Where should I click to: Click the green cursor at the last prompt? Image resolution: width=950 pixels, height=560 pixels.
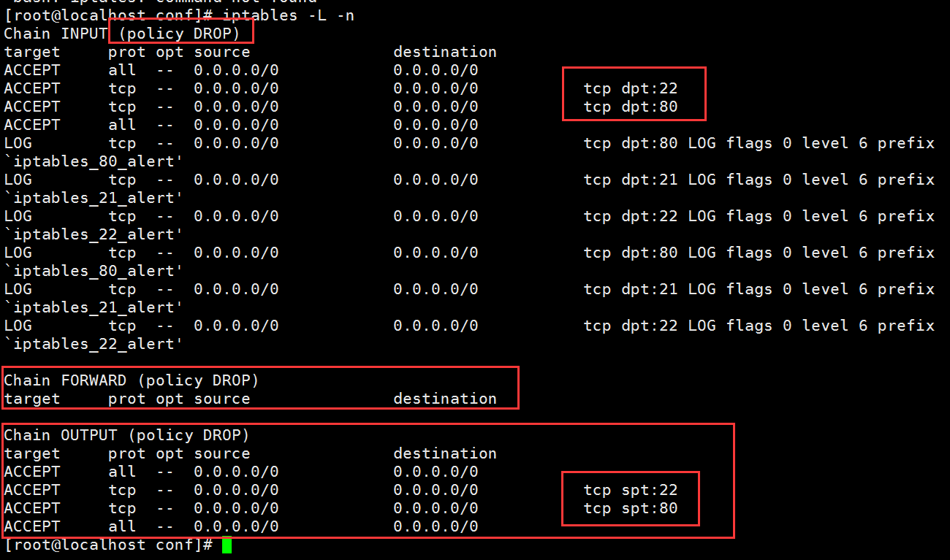coord(227,545)
